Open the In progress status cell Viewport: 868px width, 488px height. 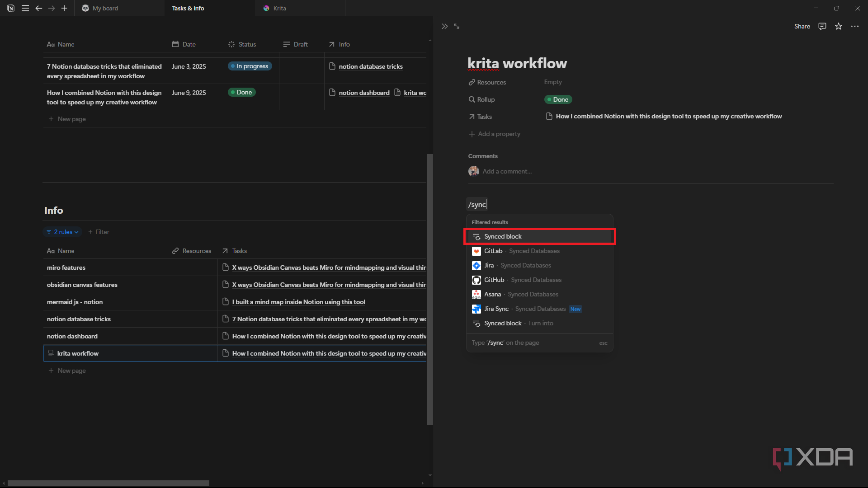[250, 66]
